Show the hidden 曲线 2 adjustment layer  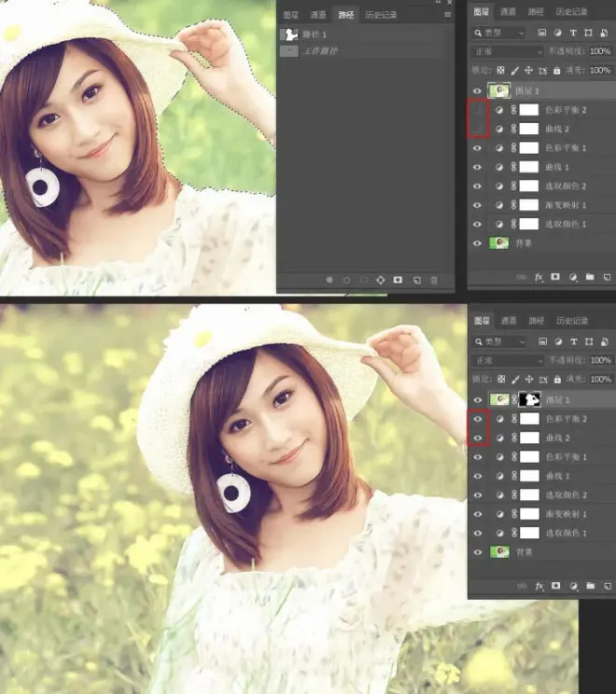pos(477,129)
